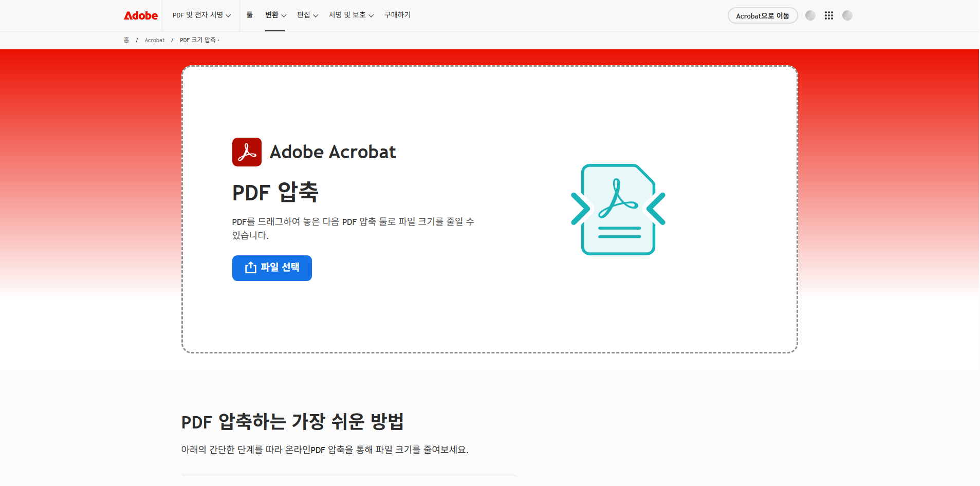Image resolution: width=980 pixels, height=486 pixels.
Task: Click the Adobe logo in the header
Action: point(141,15)
